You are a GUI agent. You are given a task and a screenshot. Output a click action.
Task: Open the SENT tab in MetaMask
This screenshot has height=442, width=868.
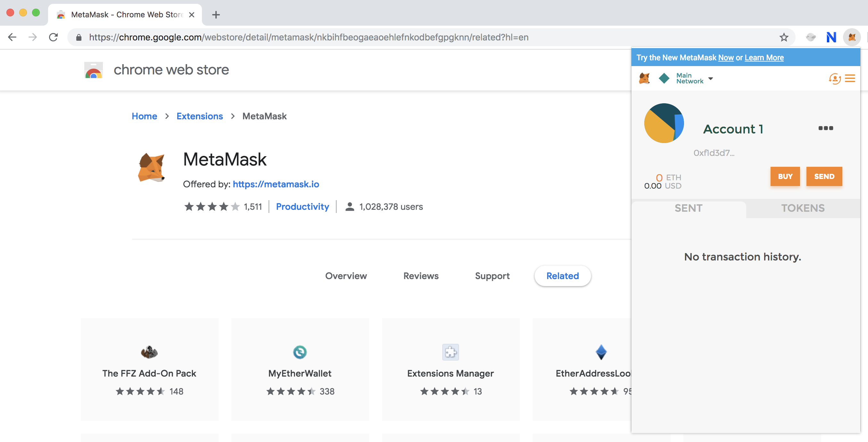click(689, 208)
